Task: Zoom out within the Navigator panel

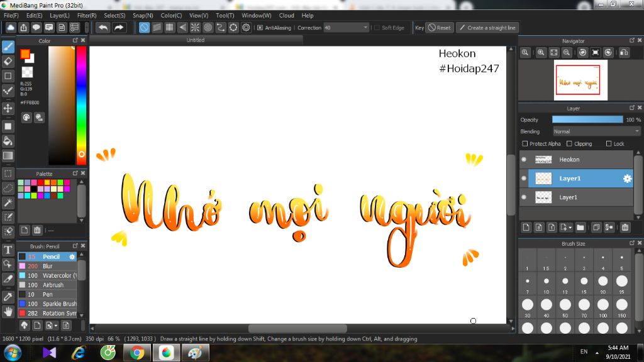Action: tap(567, 53)
